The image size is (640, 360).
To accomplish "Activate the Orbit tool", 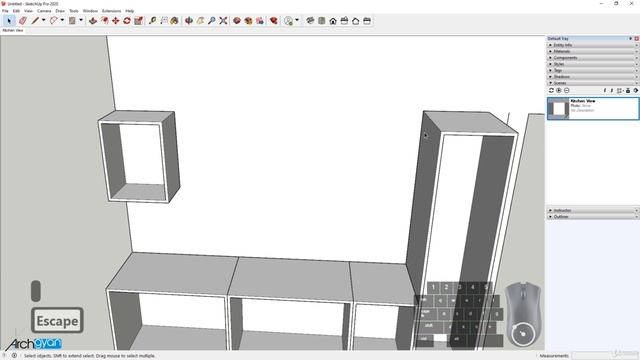I will (x=189, y=20).
